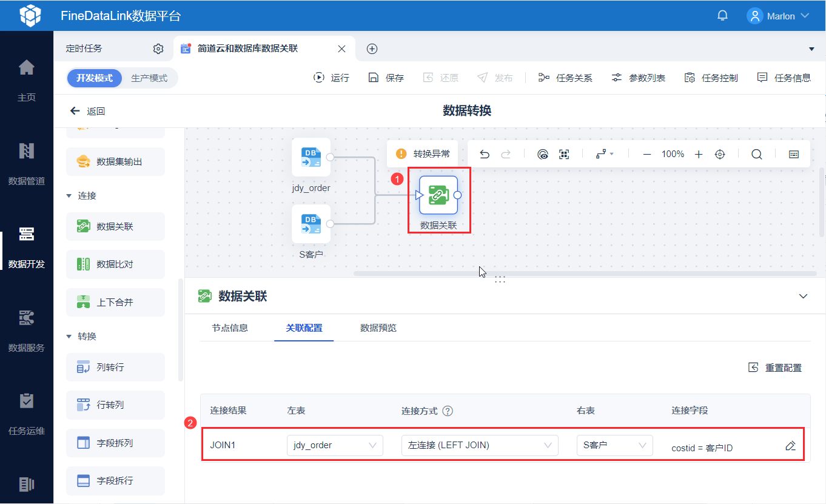Collapse the 数据关联 configuration panel
826x504 pixels.
pyautogui.click(x=804, y=296)
